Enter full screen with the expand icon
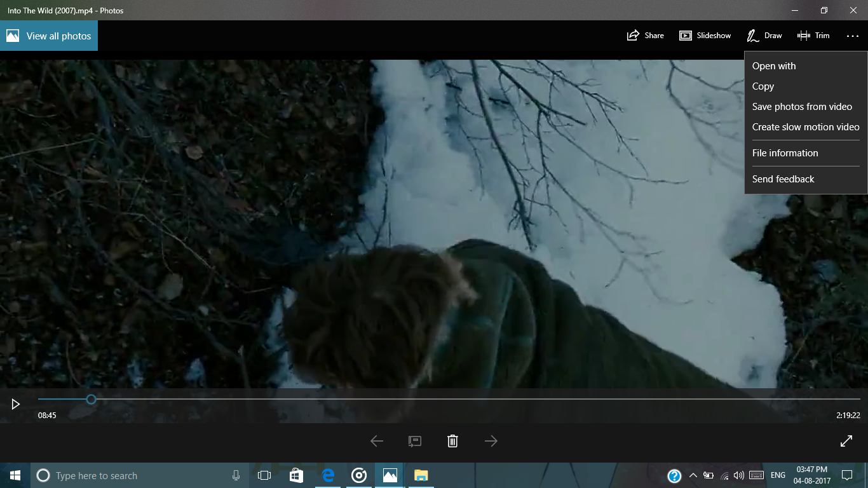Screen dimensions: 868x488 [846, 441]
